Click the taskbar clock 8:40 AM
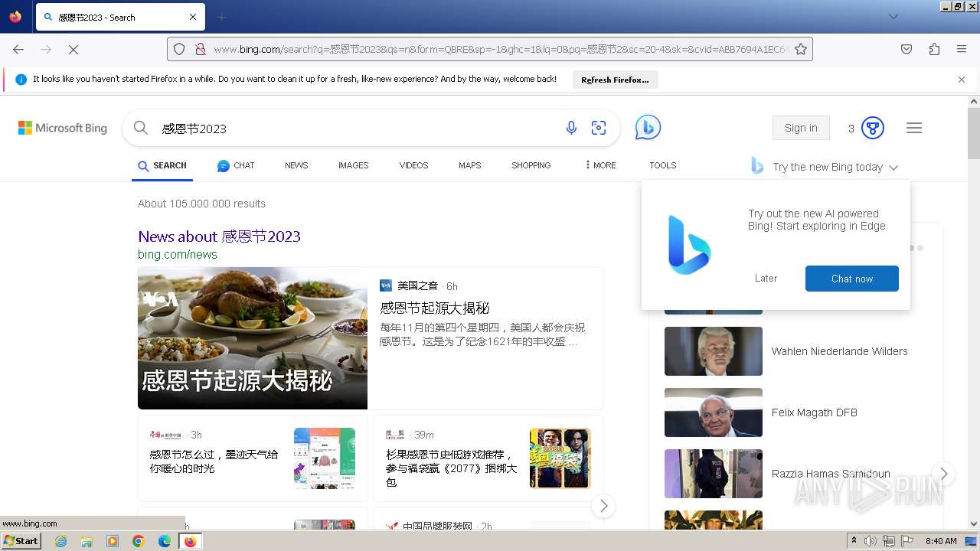980x551 pixels. point(941,541)
